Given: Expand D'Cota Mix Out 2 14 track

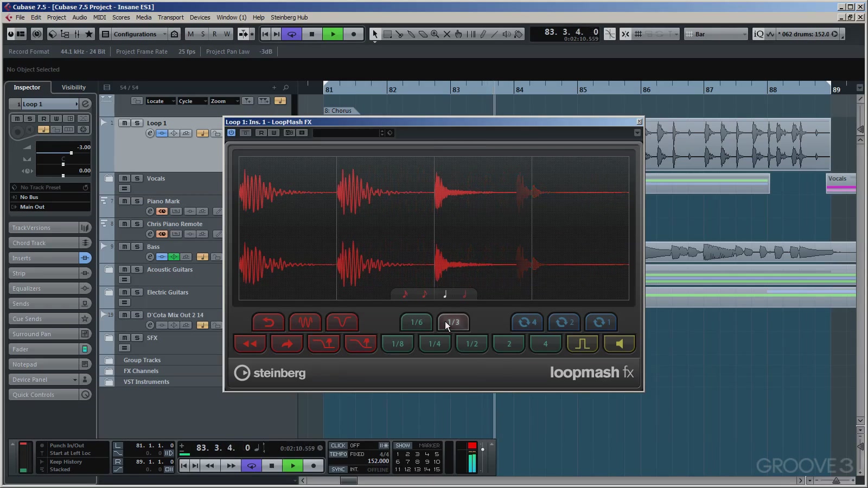Looking at the screenshot, I should [x=103, y=314].
